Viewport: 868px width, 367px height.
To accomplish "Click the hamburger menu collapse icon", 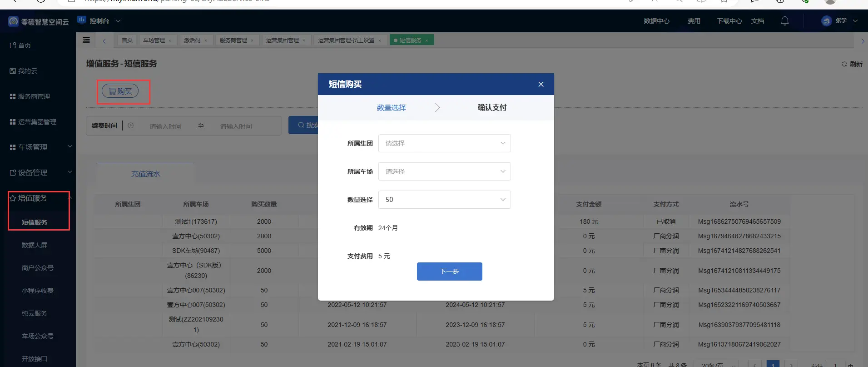I will (x=86, y=40).
